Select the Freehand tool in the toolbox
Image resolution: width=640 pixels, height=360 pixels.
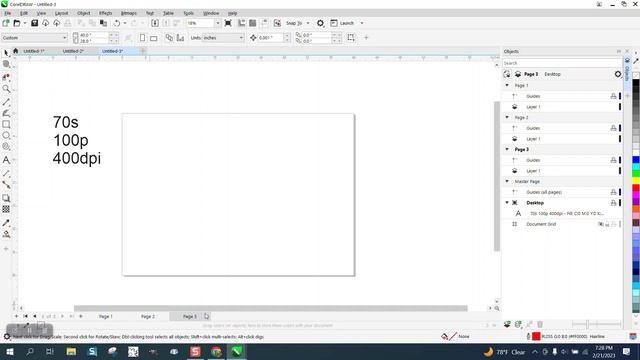(6, 102)
